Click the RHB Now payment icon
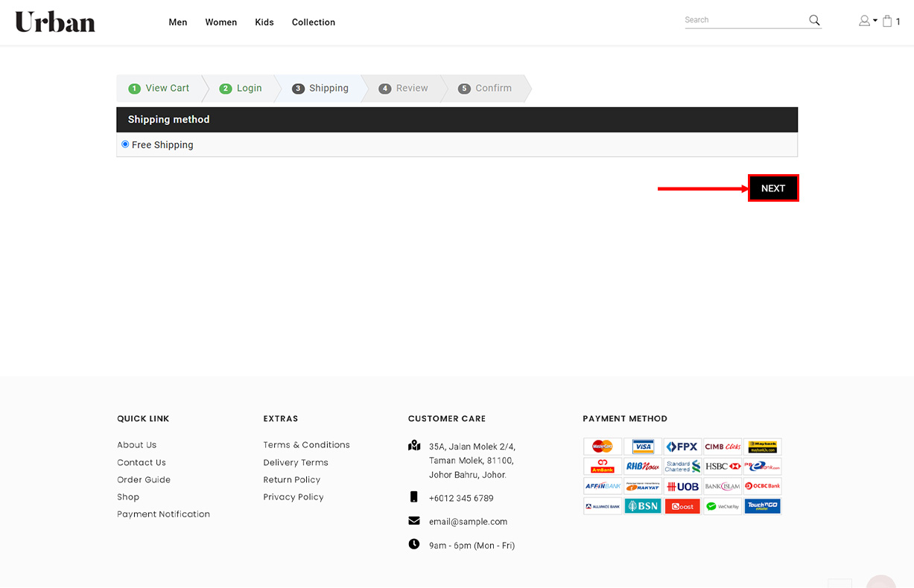The width and height of the screenshot is (914, 588). coord(643,467)
